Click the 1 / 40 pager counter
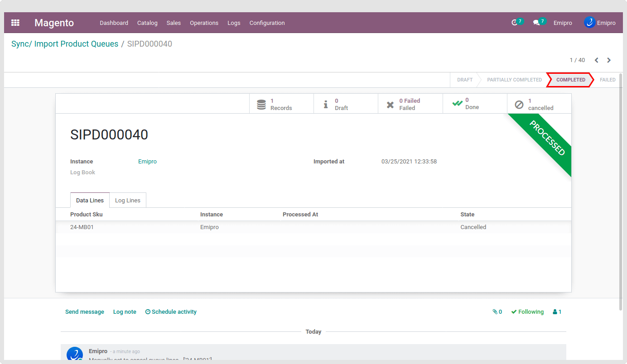627x364 pixels. coord(577,60)
